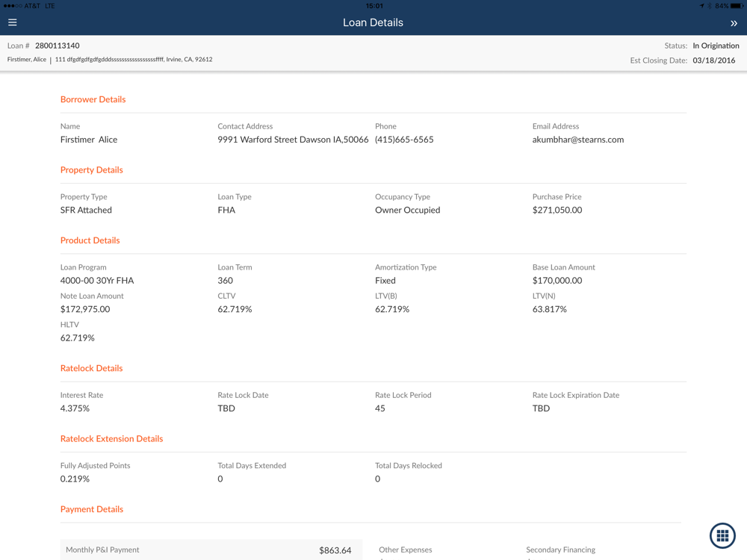Email akumbhar@stearns.com
747x560 pixels.
[577, 140]
